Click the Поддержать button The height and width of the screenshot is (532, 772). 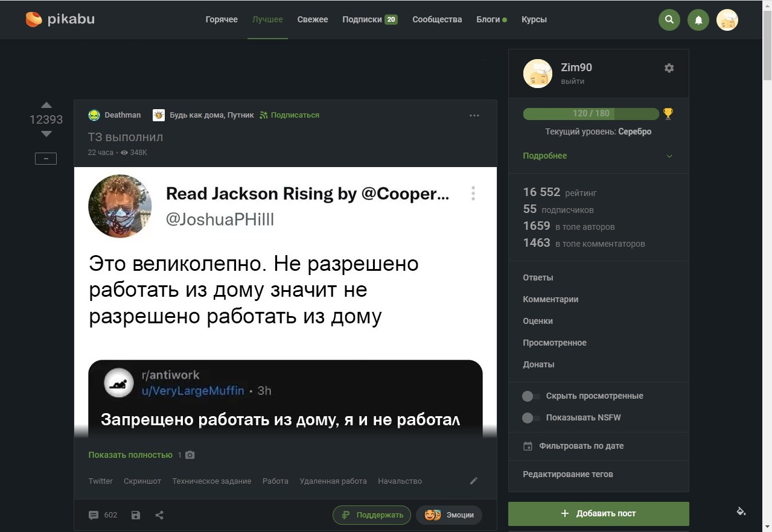tap(372, 515)
